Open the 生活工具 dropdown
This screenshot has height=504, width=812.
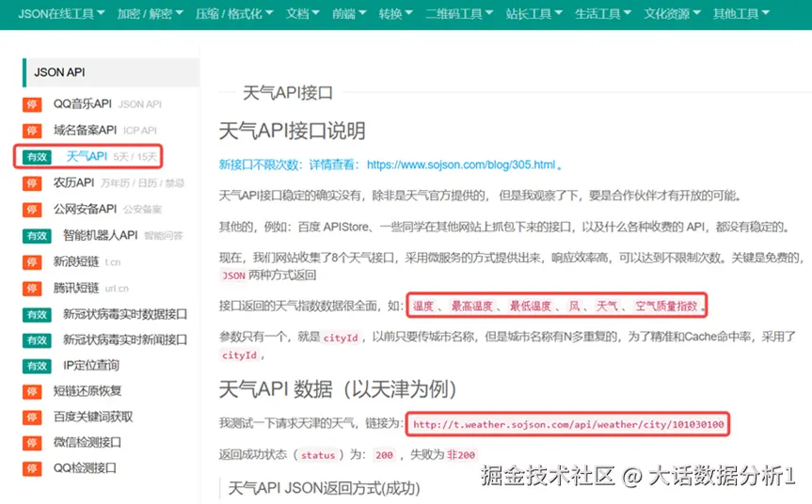click(603, 14)
